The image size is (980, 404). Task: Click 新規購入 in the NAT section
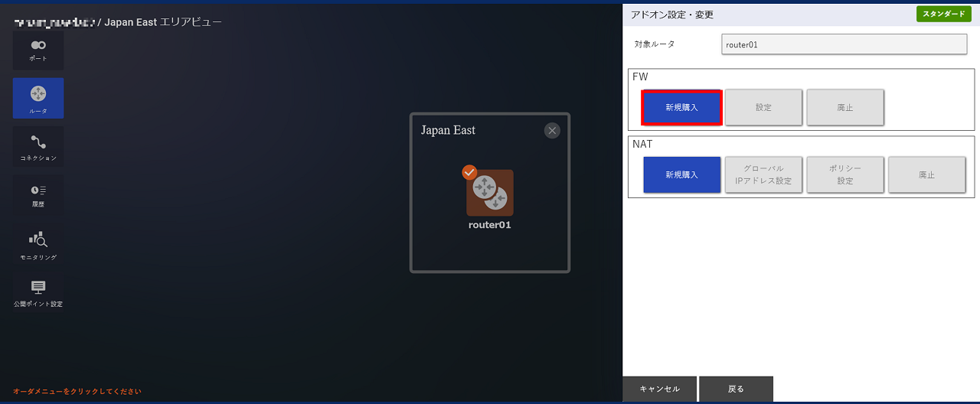tap(681, 174)
